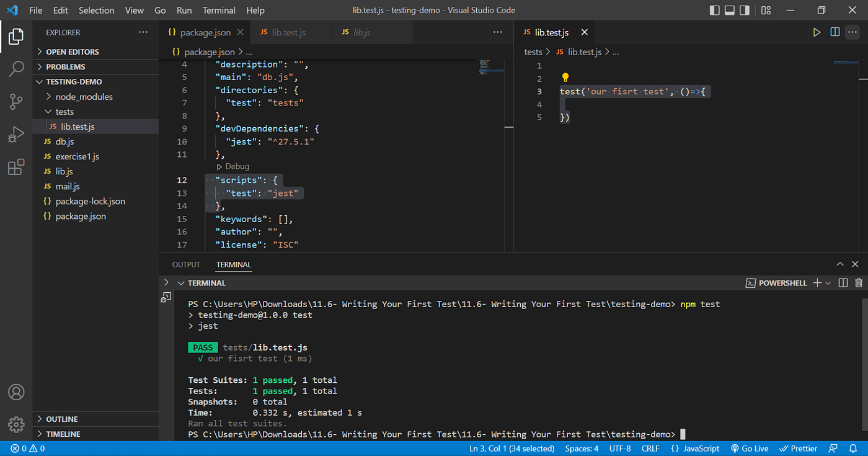Open the Search view in activity bar
868x456 pixels.
(16, 68)
